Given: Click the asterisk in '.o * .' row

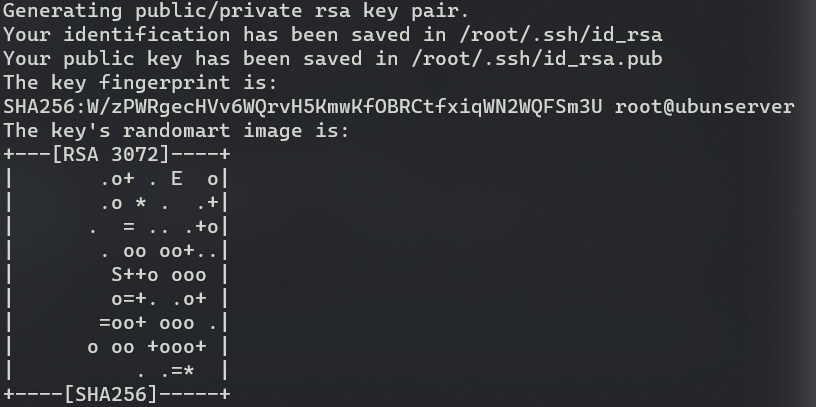Looking at the screenshot, I should coord(141,203).
